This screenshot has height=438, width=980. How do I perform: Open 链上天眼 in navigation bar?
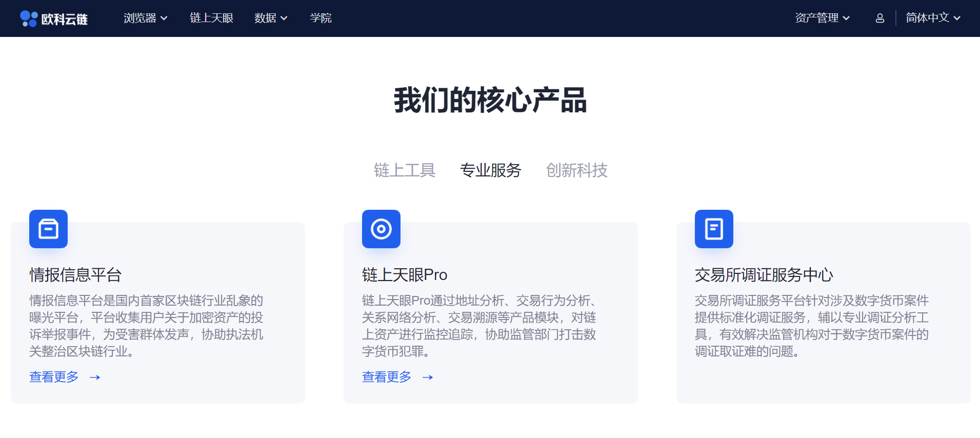point(211,18)
